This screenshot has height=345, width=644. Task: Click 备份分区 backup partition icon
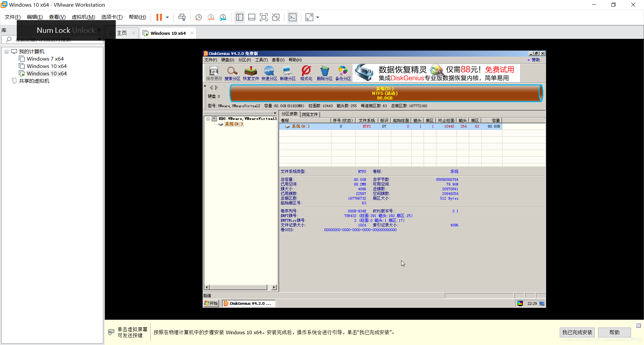point(343,73)
